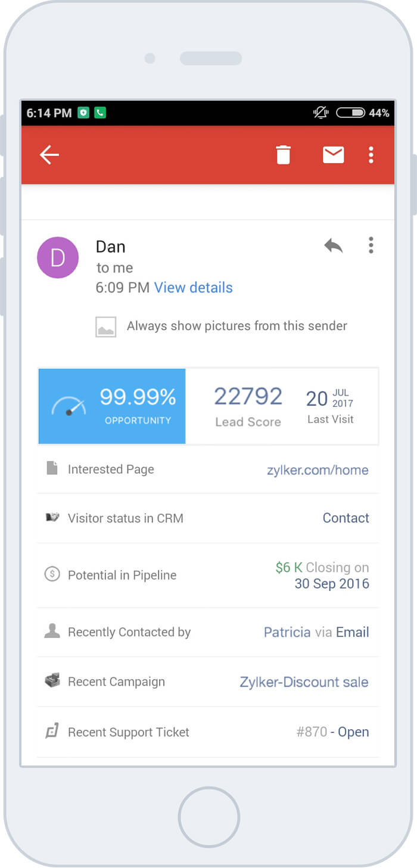This screenshot has height=868, width=417.
Task: Enable Always show pictures from this sender
Action: 236,326
